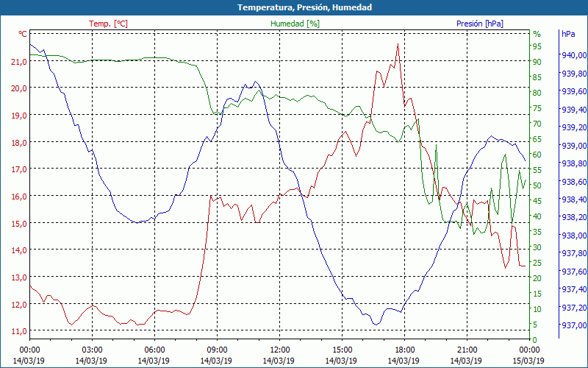Click the '00:00' label above date 15/03/19
Screen dimensions: 588x368
pos(529,350)
